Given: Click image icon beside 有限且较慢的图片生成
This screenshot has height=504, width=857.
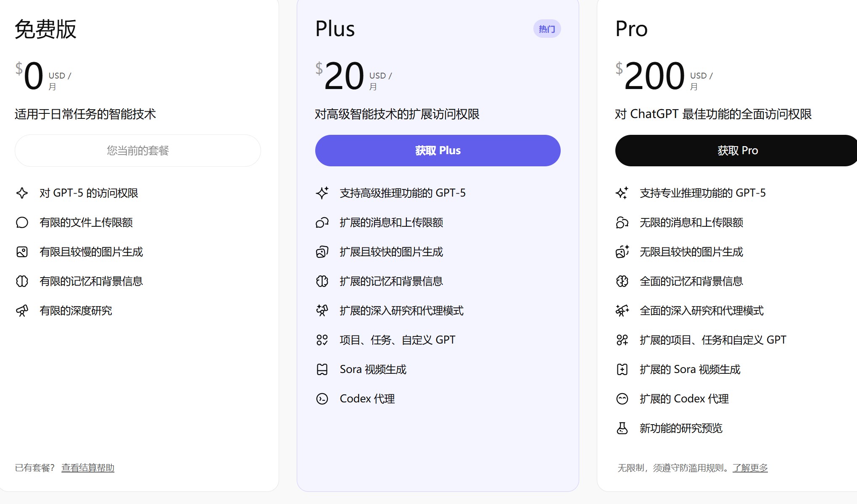Looking at the screenshot, I should coord(22,252).
